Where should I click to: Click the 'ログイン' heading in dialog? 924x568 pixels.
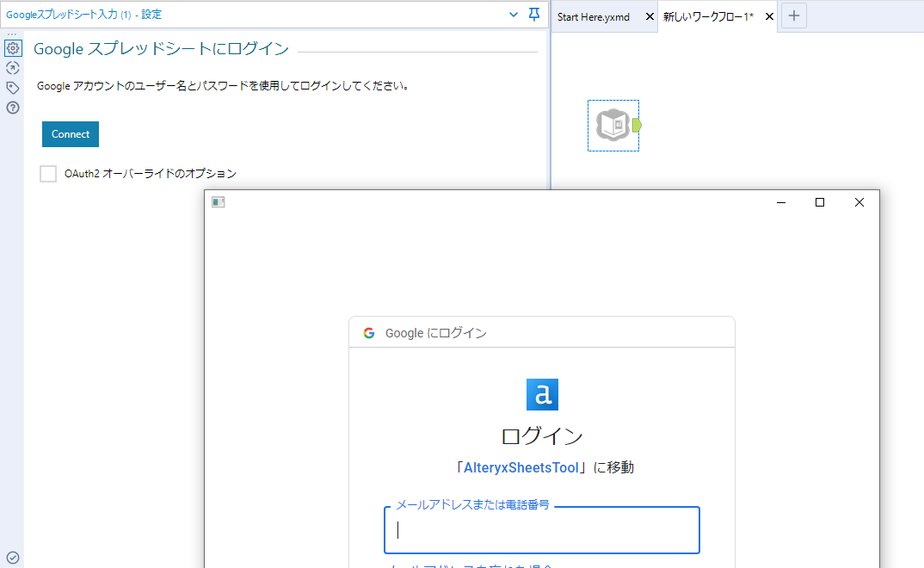(x=541, y=436)
